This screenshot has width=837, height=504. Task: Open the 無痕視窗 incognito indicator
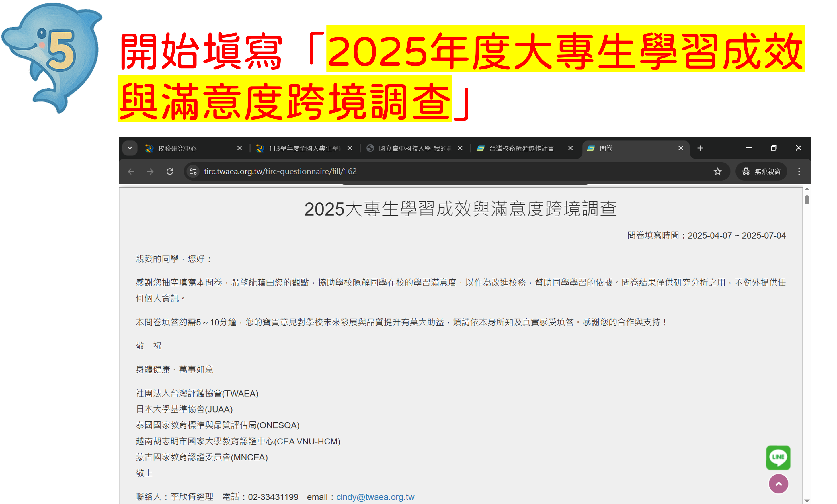pos(761,171)
